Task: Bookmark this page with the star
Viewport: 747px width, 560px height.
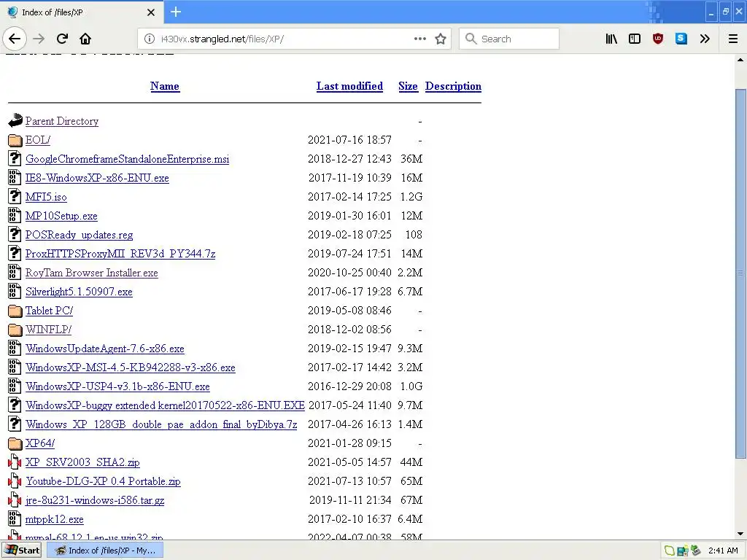Action: click(x=441, y=39)
